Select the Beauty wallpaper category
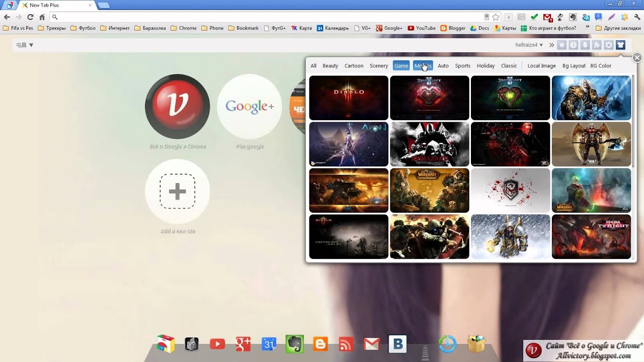Screen dimensions: 644x362 (x=331, y=66)
